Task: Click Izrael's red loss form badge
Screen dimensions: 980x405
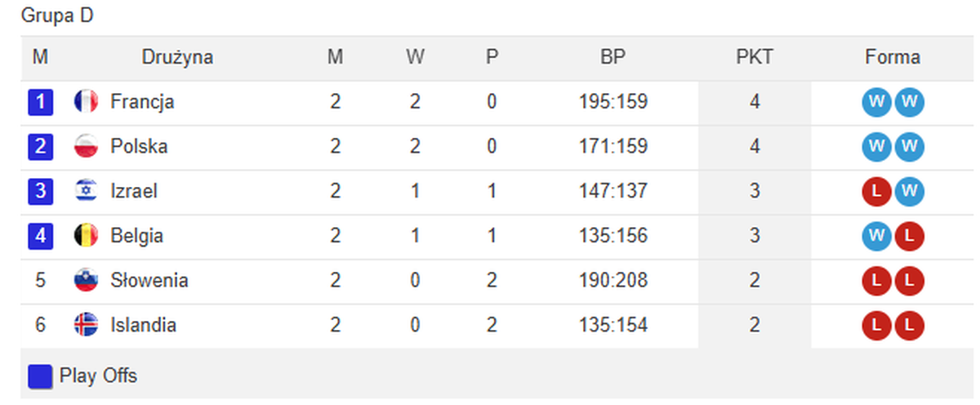Action: coord(876,191)
